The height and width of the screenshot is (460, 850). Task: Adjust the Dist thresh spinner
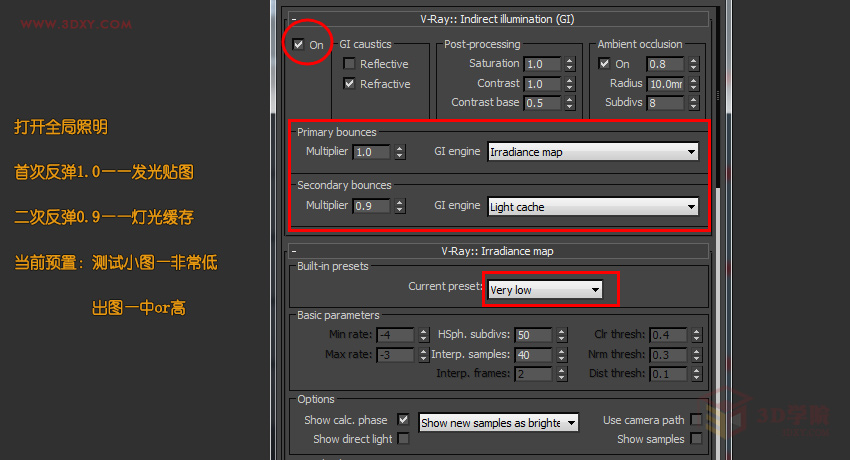pyautogui.click(x=697, y=374)
